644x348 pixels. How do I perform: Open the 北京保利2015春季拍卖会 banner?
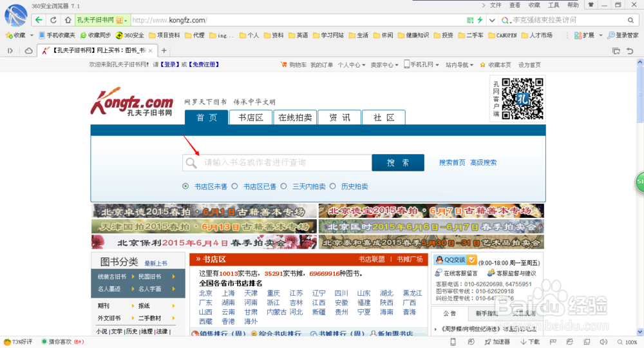pyautogui.click(x=204, y=242)
